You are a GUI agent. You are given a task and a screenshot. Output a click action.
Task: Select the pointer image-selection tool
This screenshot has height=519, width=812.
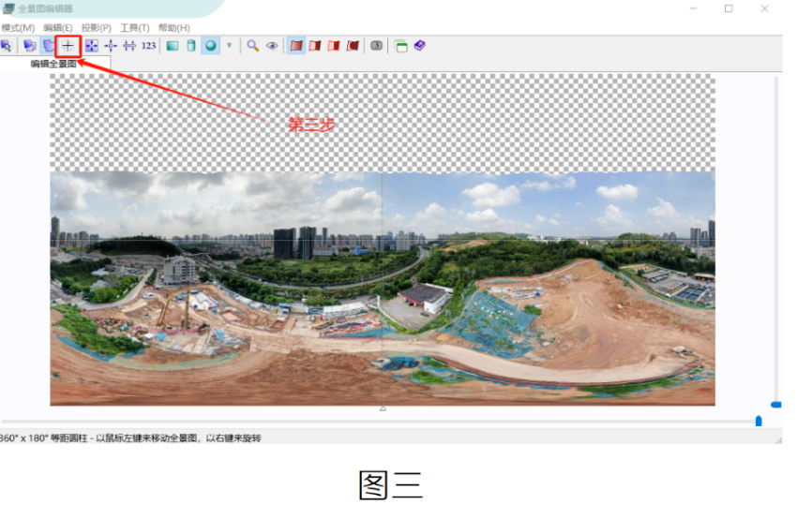click(7, 46)
